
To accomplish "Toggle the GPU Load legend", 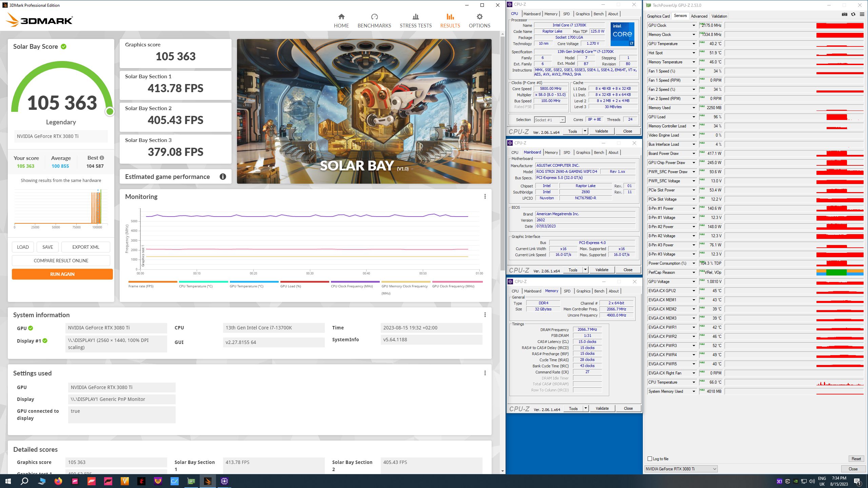I will [304, 285].
